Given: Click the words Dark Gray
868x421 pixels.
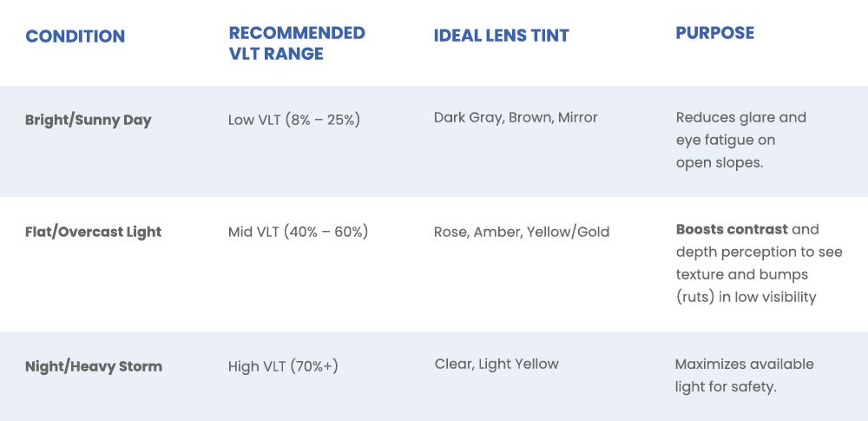Looking at the screenshot, I should [467, 117].
